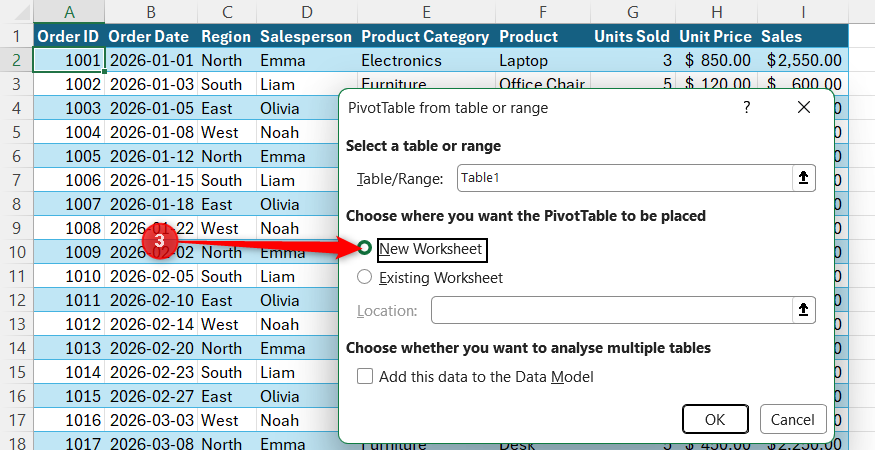This screenshot has width=875, height=450.
Task: Click the Sales header cell
Action: pyautogui.click(x=803, y=36)
